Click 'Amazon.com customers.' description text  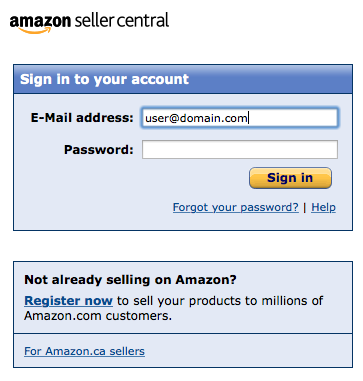[98, 316]
